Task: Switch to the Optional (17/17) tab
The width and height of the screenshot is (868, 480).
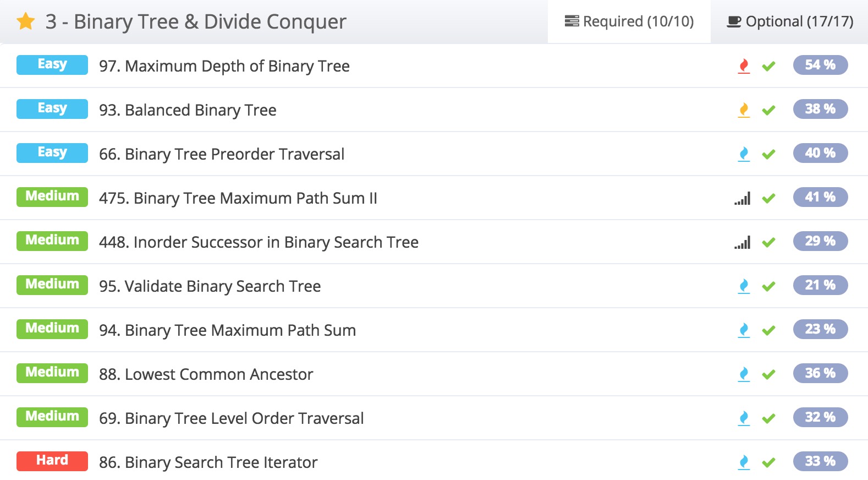Action: click(790, 21)
